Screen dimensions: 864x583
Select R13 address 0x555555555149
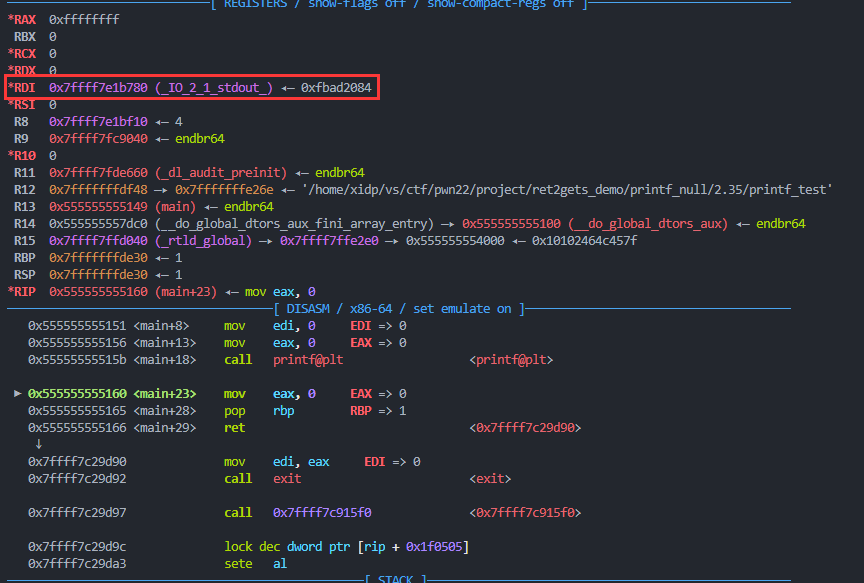[98, 207]
